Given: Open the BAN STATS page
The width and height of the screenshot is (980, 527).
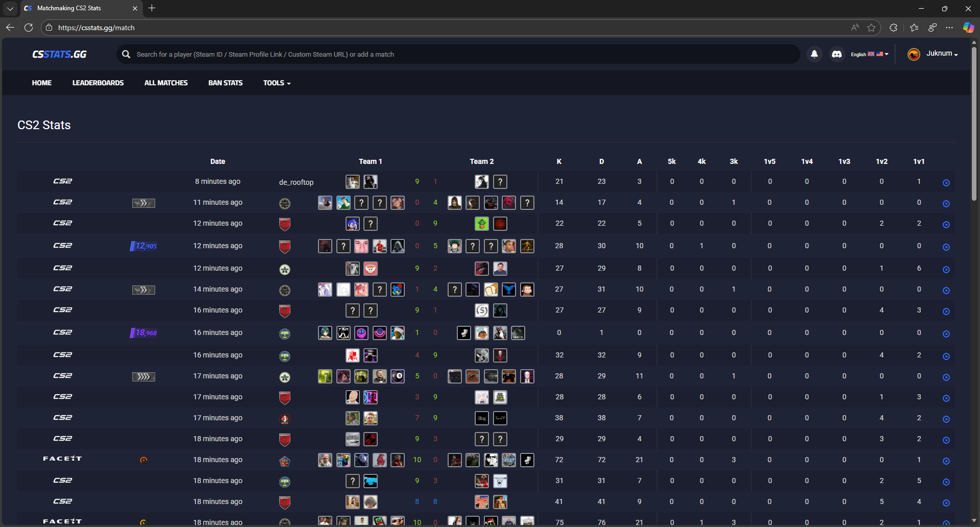Looking at the screenshot, I should [x=226, y=83].
